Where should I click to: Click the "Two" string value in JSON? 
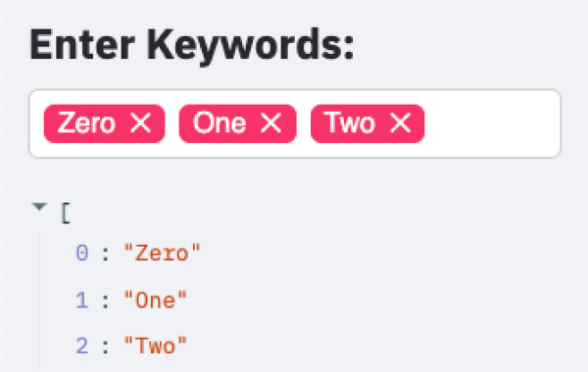click(x=155, y=346)
